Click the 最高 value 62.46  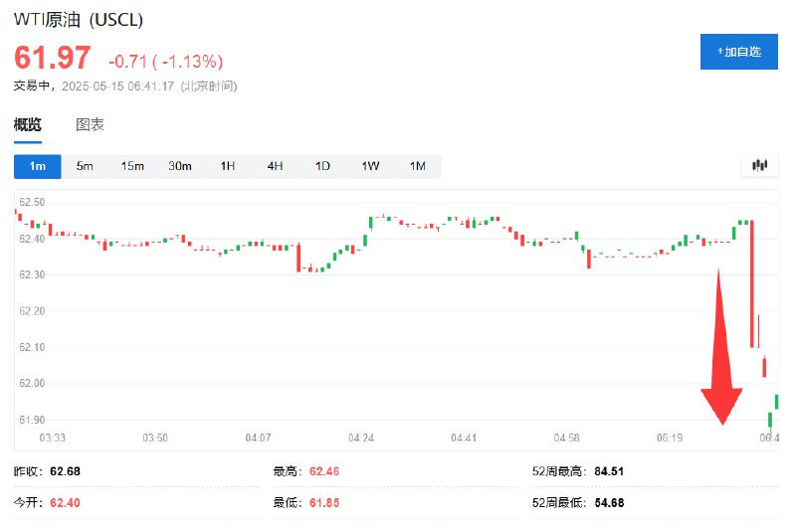point(324,471)
